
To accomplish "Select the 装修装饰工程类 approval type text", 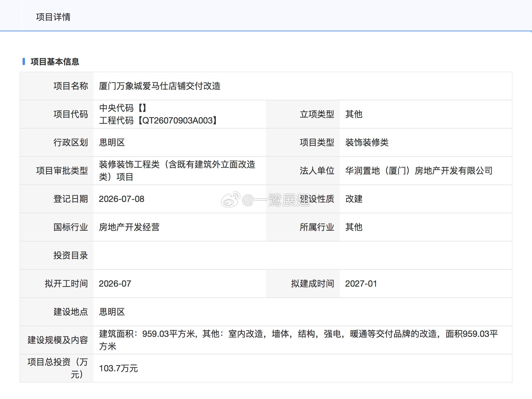I will point(177,171).
